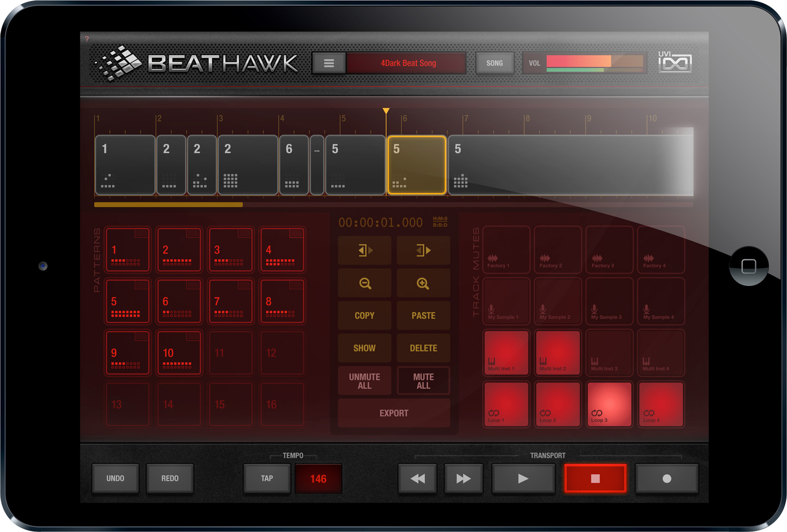Mute the Loop 4 track

(x=661, y=404)
